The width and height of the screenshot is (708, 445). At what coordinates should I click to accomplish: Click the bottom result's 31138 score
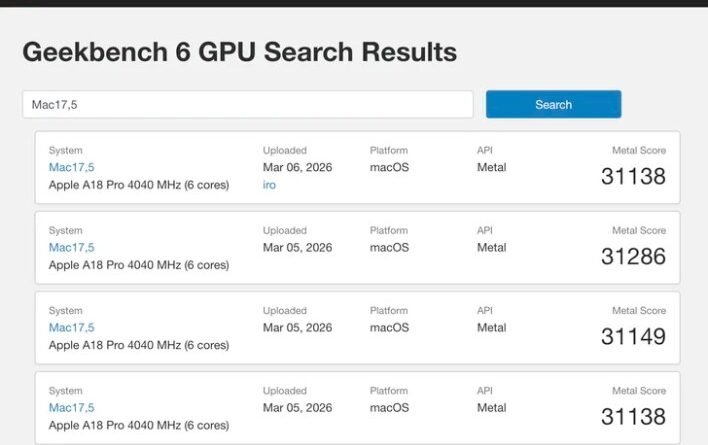(x=633, y=416)
